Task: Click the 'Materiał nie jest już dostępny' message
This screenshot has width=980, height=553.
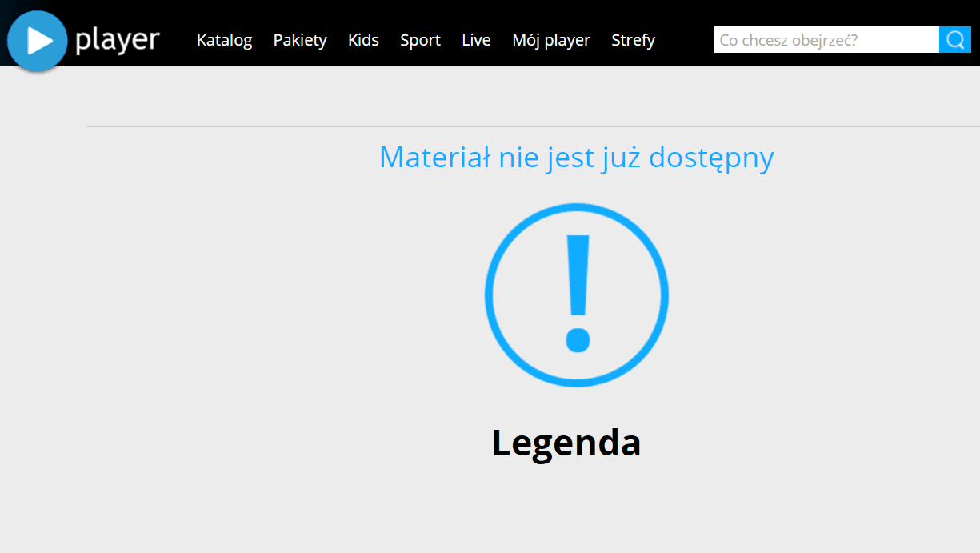Action: [577, 158]
